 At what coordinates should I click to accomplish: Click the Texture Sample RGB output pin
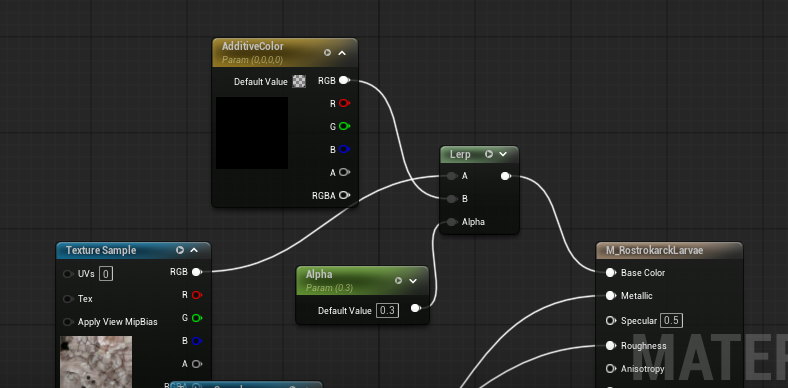click(196, 272)
